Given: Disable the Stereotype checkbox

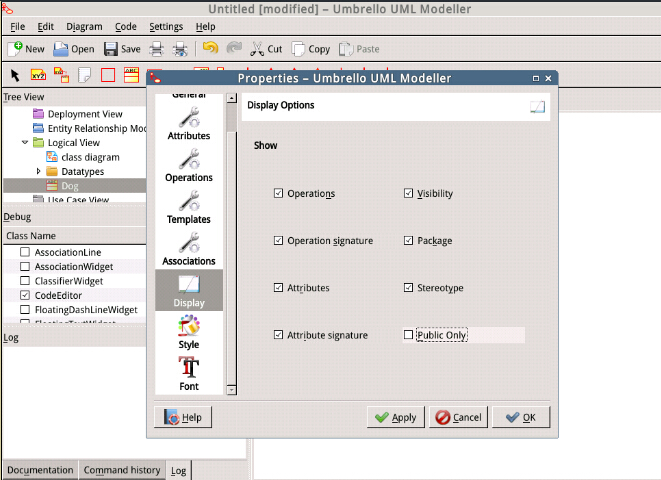Looking at the screenshot, I should [408, 288].
